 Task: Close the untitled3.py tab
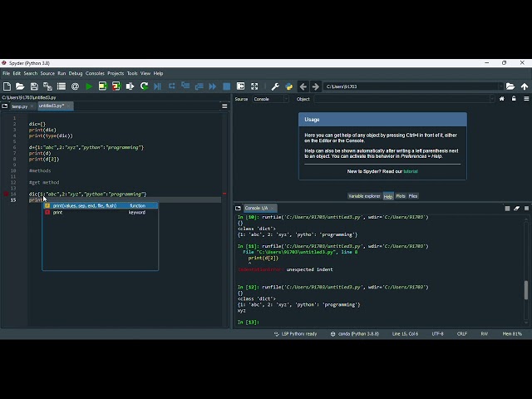pos(68,106)
